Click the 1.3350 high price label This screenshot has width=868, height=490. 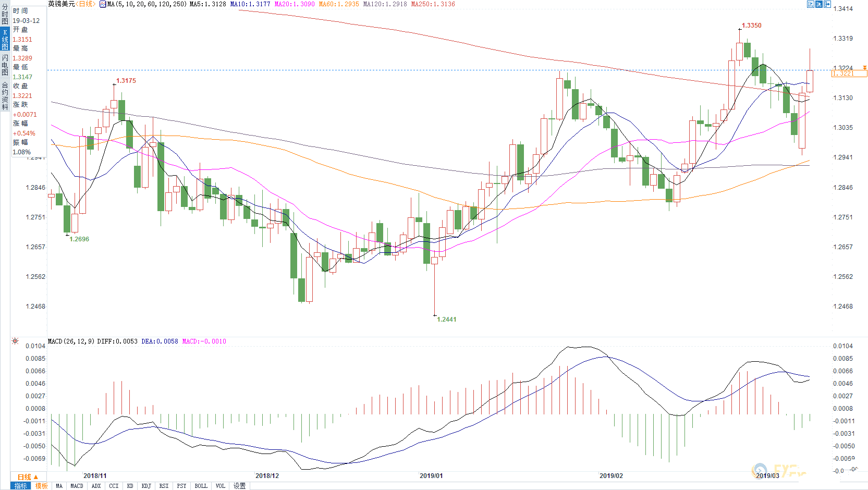point(752,26)
